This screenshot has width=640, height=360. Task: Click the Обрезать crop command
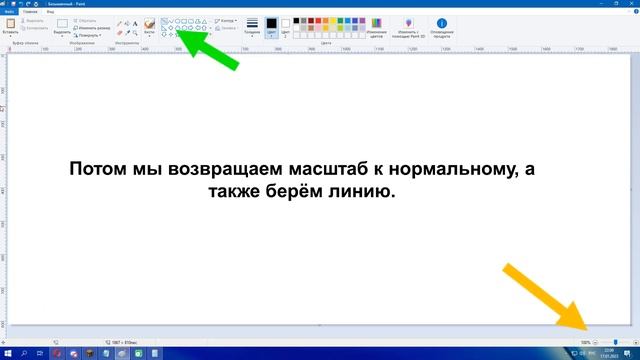85,20
